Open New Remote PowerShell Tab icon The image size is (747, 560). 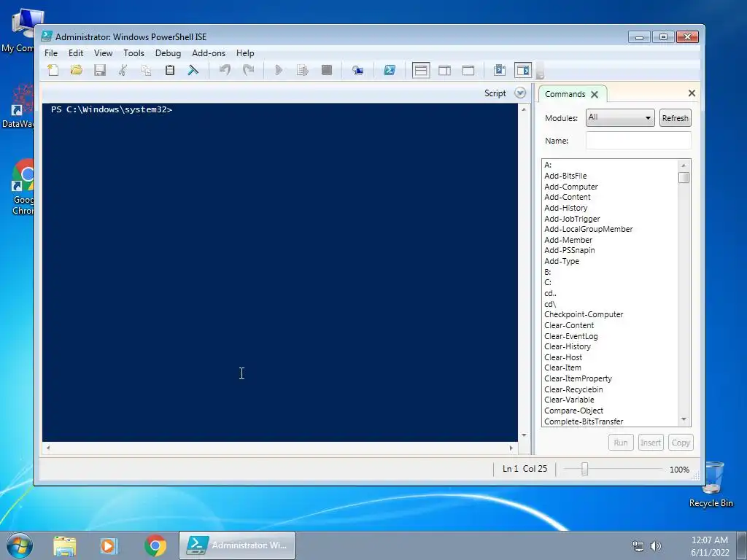pyautogui.click(x=357, y=71)
